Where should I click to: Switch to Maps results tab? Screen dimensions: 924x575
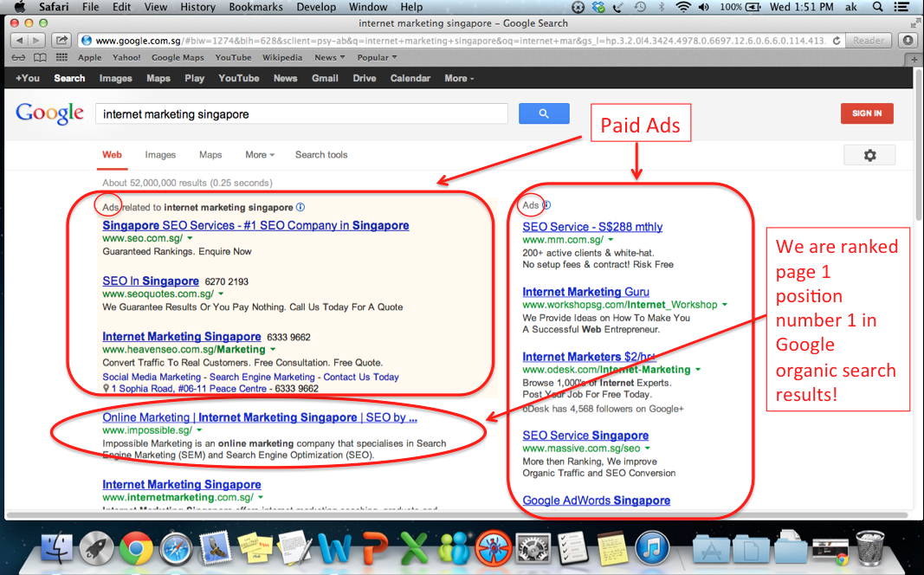click(210, 155)
